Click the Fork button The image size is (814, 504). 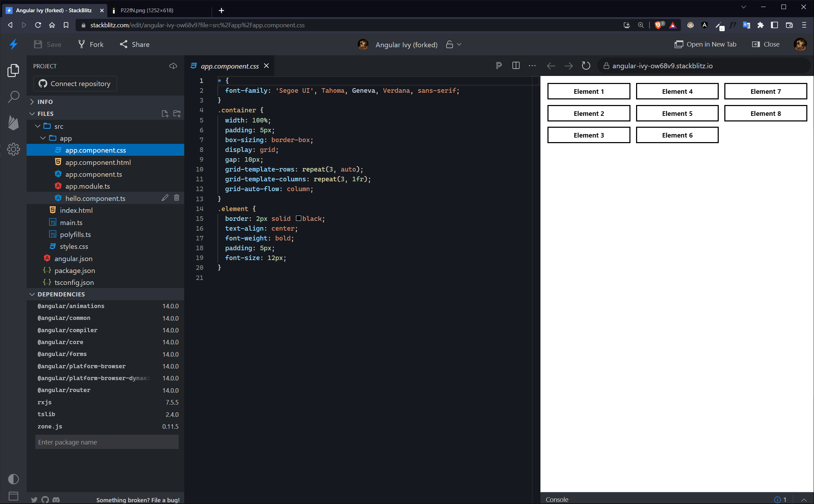[91, 44]
